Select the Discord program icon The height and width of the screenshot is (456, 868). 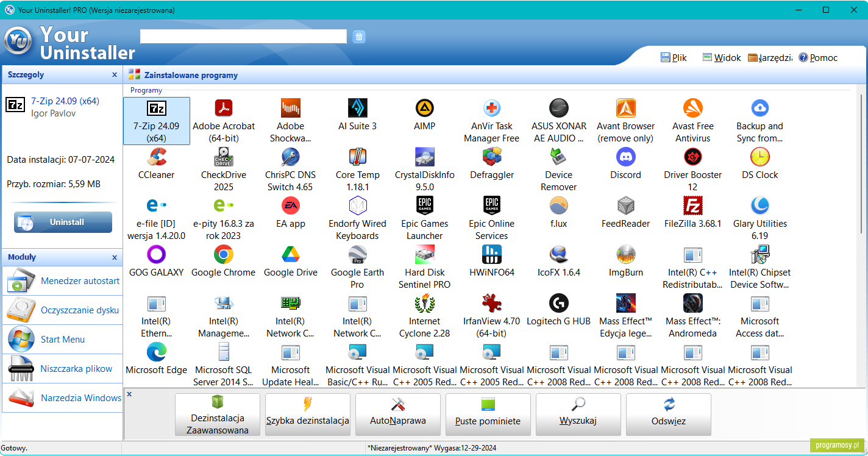click(x=626, y=157)
